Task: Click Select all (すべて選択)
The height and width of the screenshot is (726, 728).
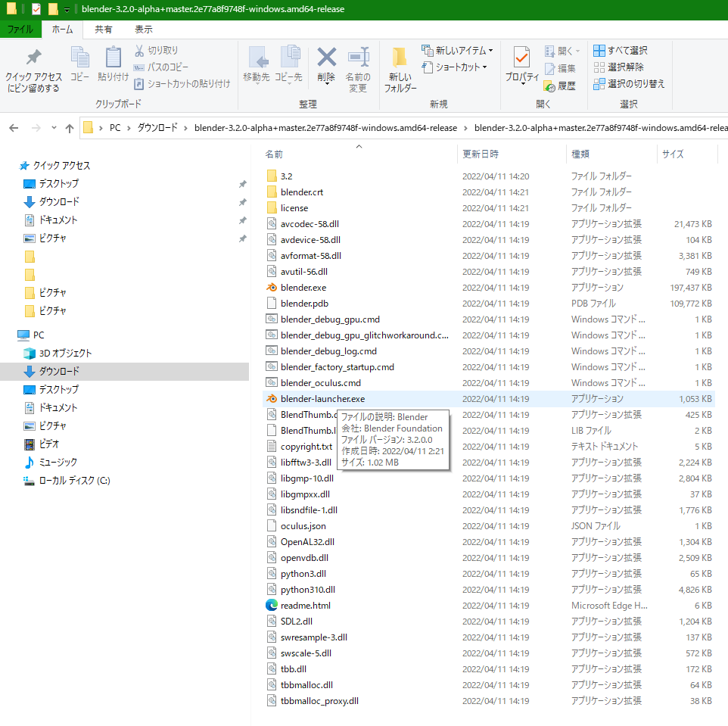Action: [x=621, y=50]
